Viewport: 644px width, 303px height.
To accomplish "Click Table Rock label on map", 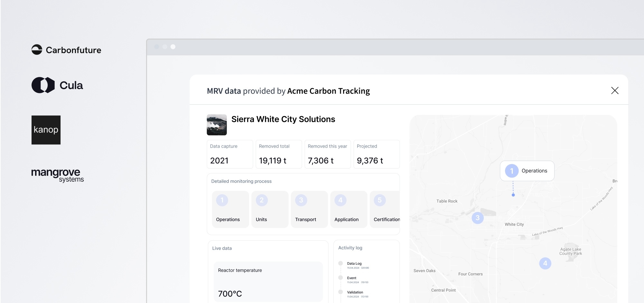I will coord(447,201).
